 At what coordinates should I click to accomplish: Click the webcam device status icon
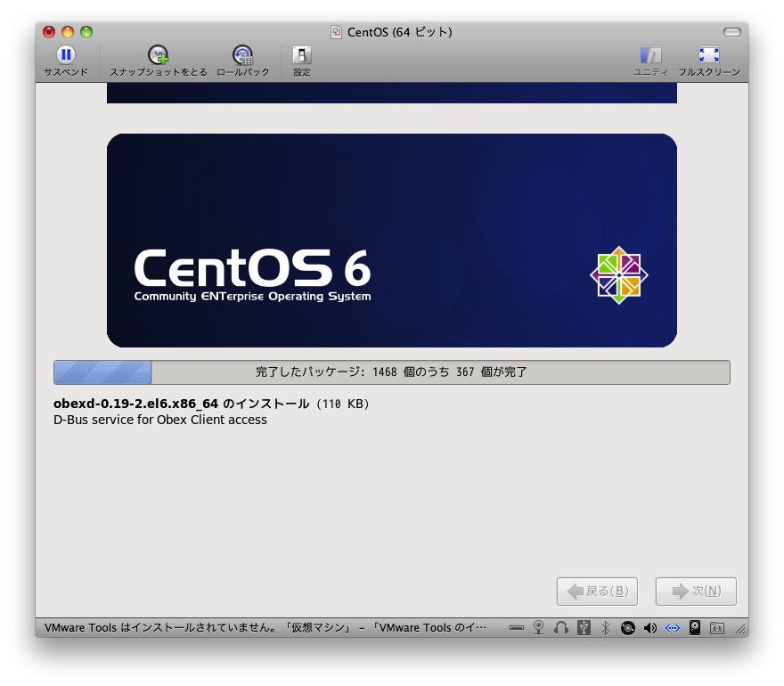(x=538, y=627)
